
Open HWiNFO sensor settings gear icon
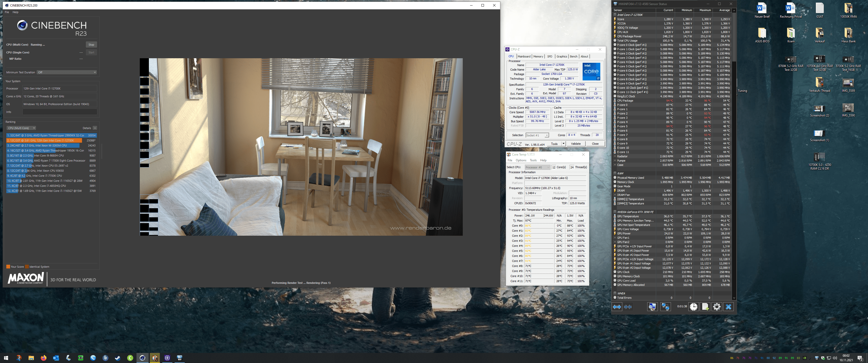click(717, 307)
